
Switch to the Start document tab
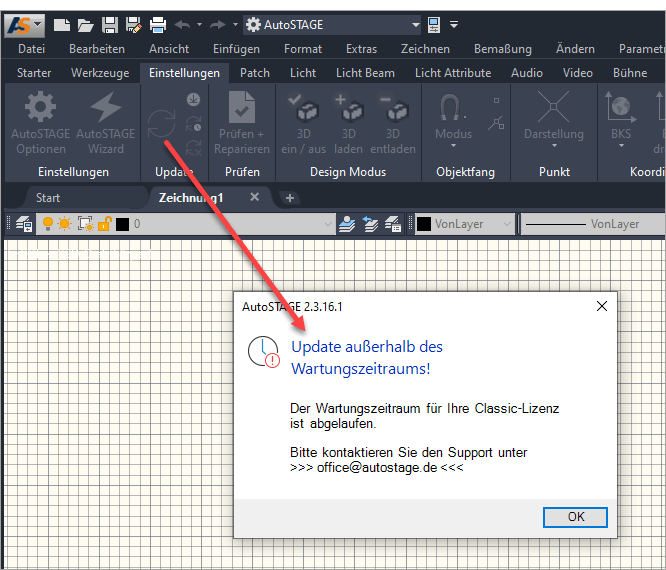pyautogui.click(x=48, y=198)
